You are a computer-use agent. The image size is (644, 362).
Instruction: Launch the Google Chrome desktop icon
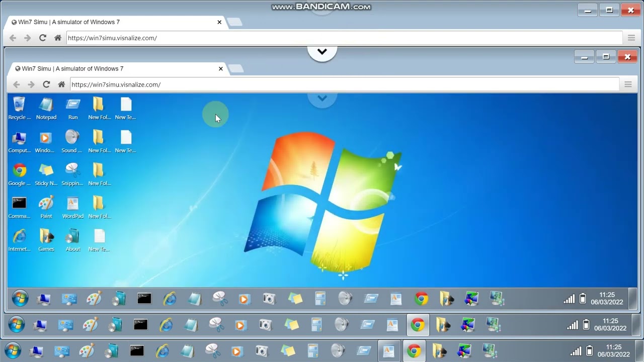tap(19, 174)
